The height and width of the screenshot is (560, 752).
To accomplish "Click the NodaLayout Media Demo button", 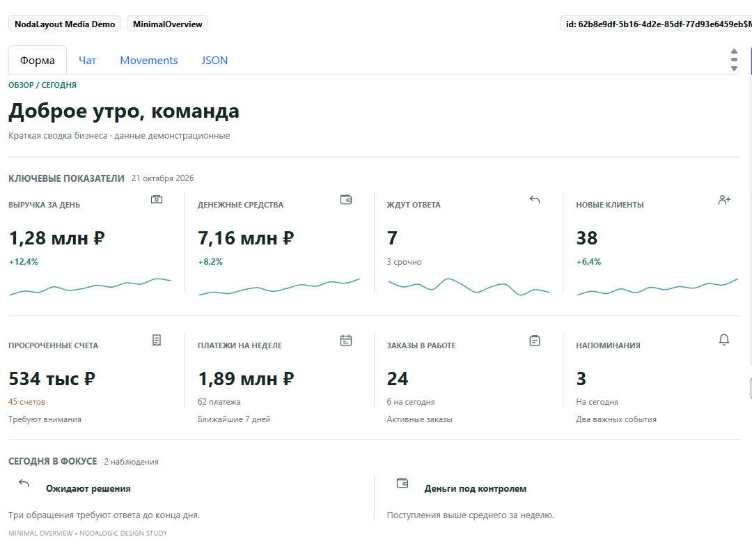I will 65,24.
